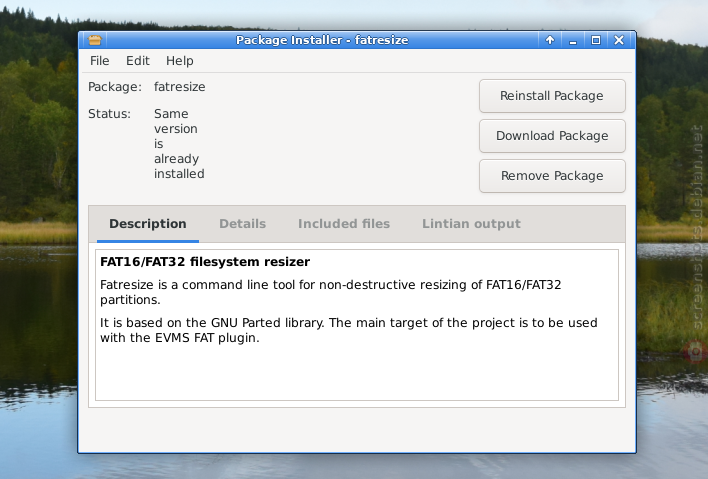Click the 'Package:' label

click(115, 87)
